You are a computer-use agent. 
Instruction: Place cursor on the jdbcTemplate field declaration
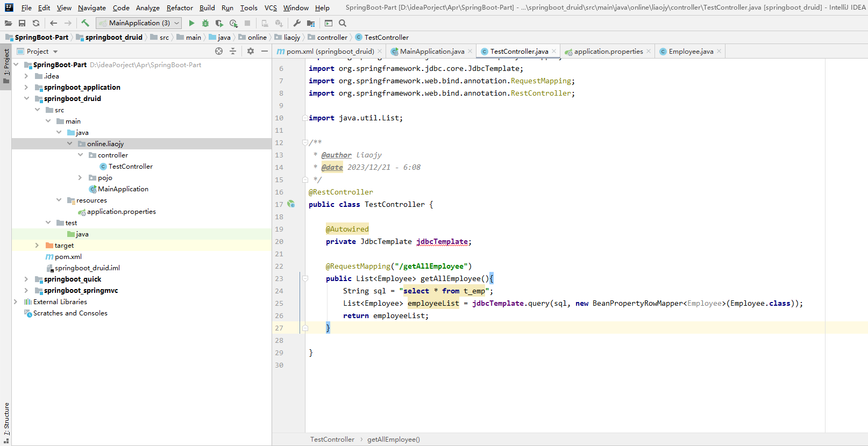[x=442, y=241]
